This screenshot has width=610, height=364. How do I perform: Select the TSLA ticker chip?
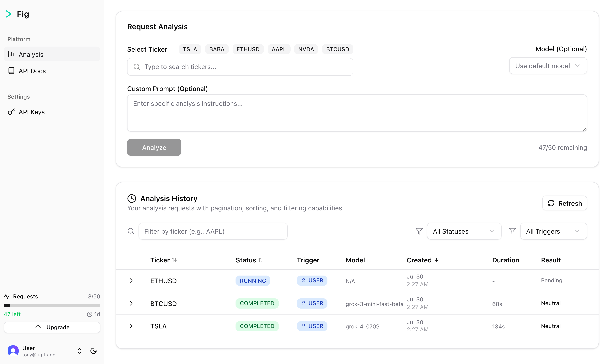(190, 49)
